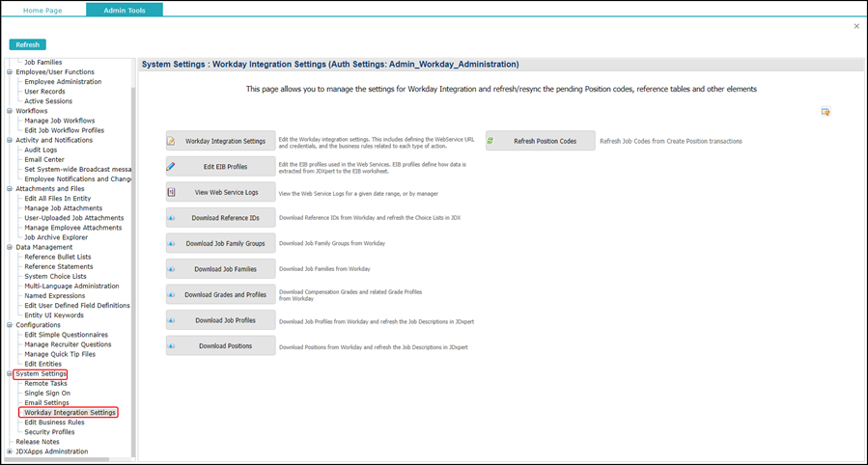
Task: Collapse the Data Management tree node
Action: point(10,247)
